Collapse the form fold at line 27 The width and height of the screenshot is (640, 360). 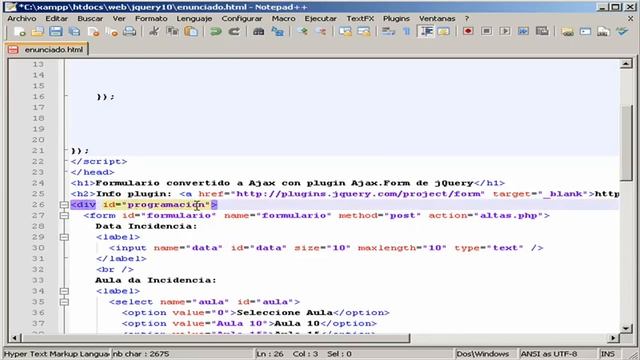coord(64,216)
